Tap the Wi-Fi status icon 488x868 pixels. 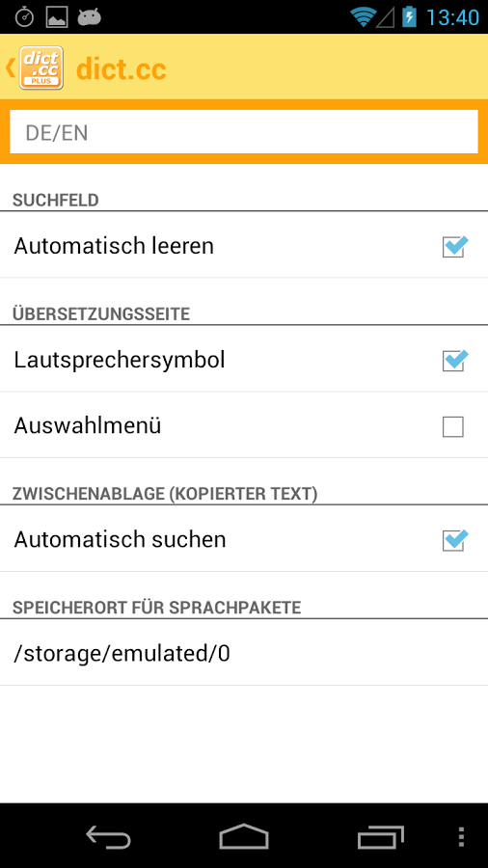(363, 17)
